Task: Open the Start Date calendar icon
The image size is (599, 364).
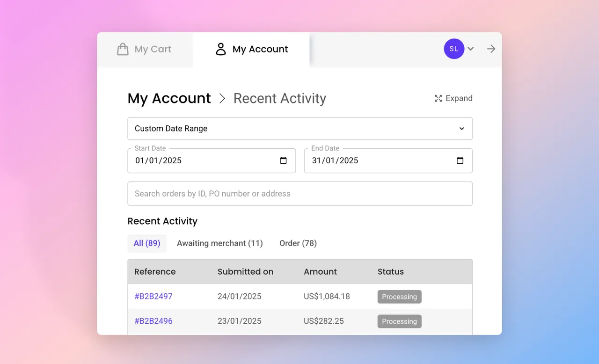Action: [x=283, y=160]
